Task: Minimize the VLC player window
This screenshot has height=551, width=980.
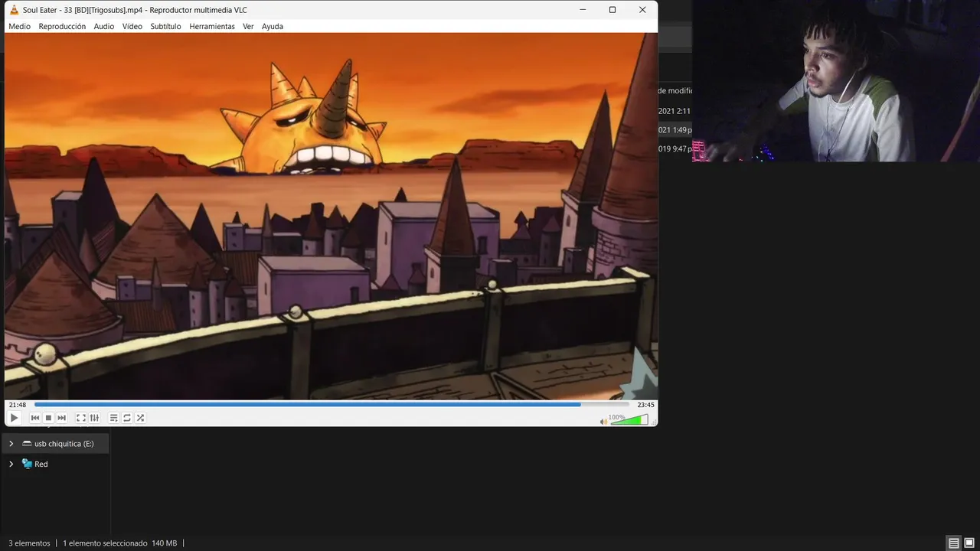Action: point(583,10)
